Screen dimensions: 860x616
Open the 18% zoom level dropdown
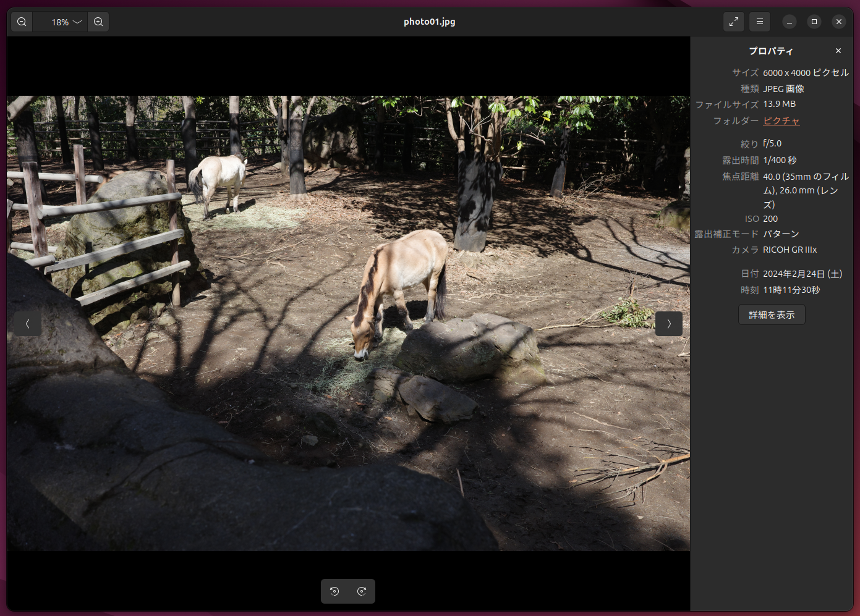point(60,22)
